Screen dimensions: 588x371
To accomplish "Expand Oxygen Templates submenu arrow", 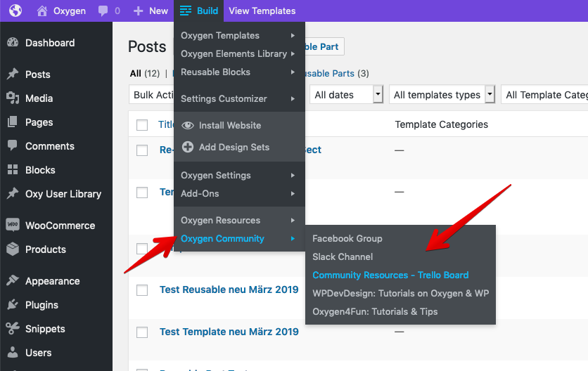I will pos(293,36).
